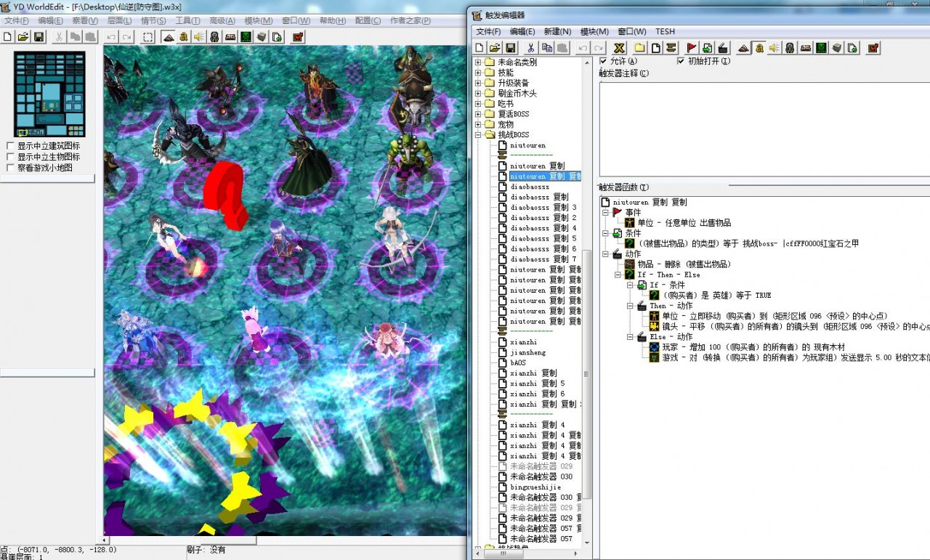This screenshot has width=930, height=560.
Task: Toggle 显示中立建筑图标 checkbox
Action: pyautogui.click(x=11, y=146)
